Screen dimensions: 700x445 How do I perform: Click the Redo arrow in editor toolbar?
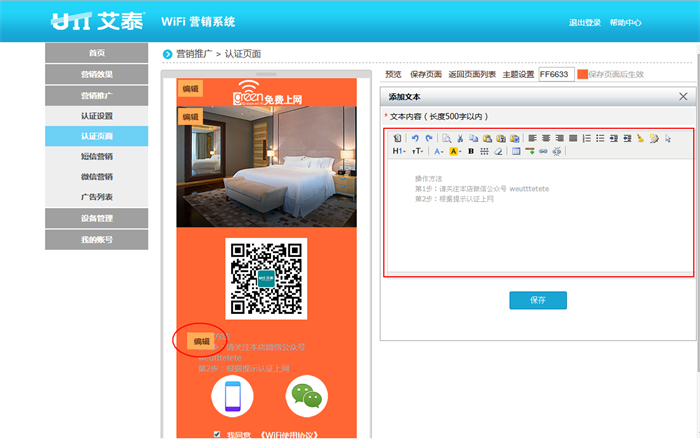click(x=429, y=138)
